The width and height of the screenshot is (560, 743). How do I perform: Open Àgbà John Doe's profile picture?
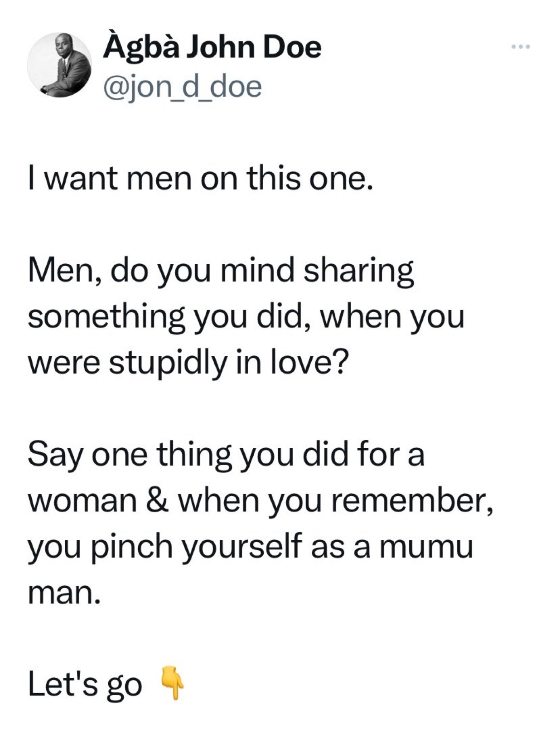[x=59, y=65]
